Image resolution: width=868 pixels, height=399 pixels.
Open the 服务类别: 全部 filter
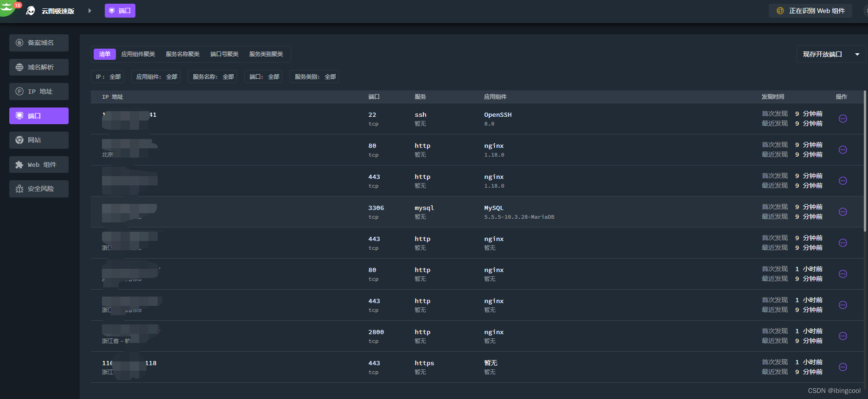point(315,76)
